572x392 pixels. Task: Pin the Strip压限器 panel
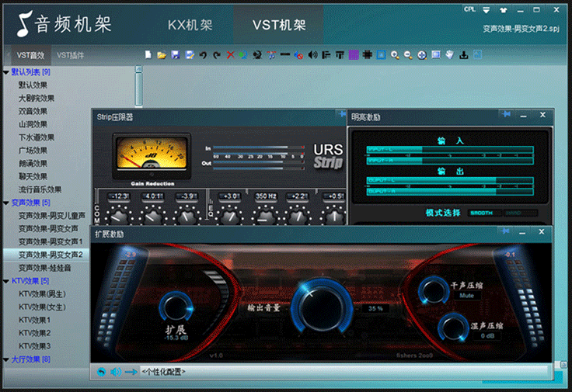pos(342,114)
